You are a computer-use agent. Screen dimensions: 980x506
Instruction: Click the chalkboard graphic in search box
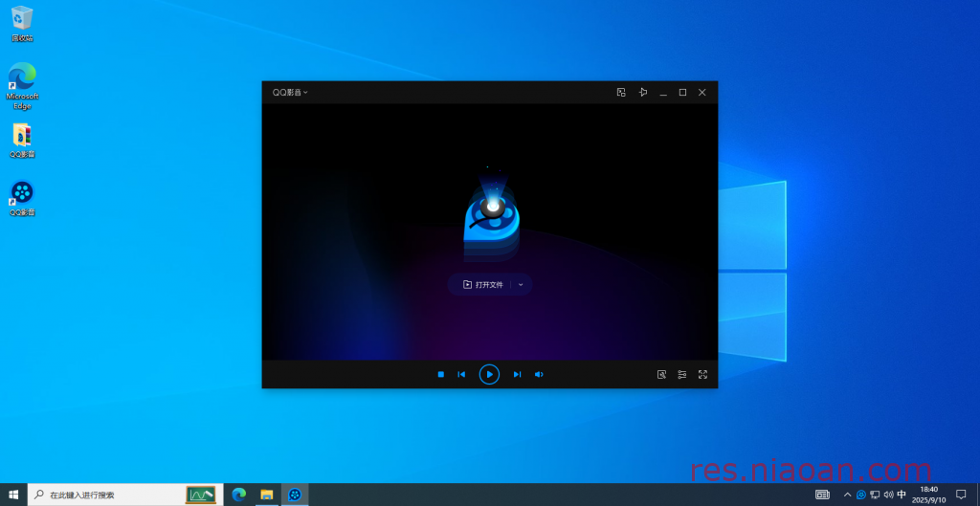[201, 495]
